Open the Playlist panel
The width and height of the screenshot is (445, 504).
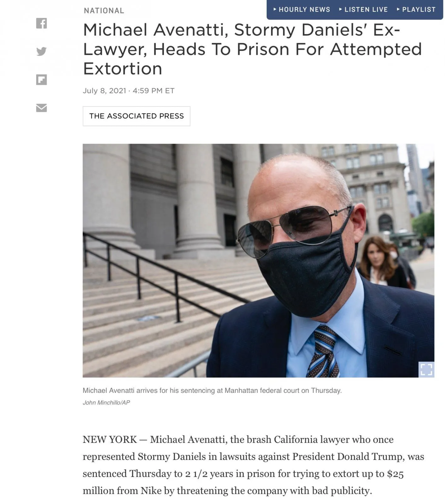pyautogui.click(x=416, y=9)
